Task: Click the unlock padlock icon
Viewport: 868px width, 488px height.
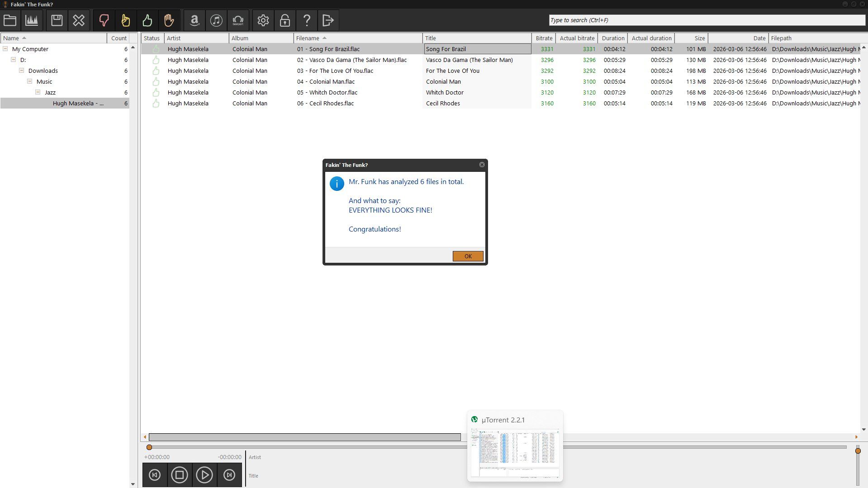Action: click(x=285, y=20)
